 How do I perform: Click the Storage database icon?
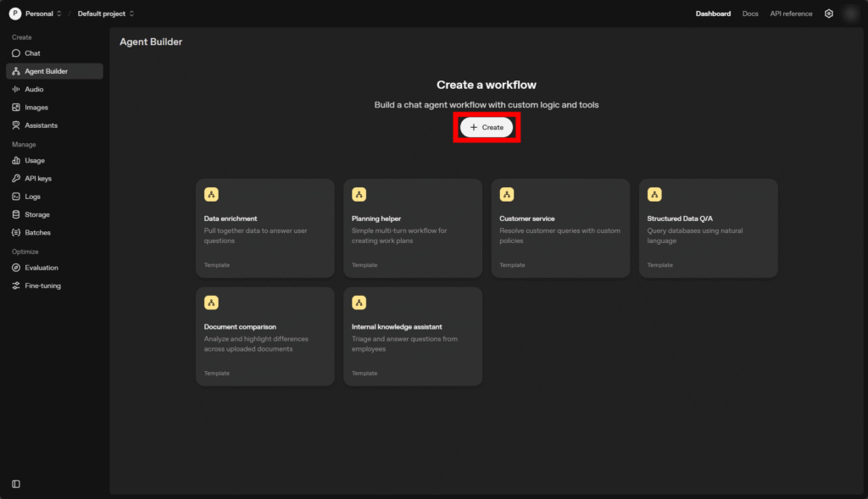click(16, 214)
